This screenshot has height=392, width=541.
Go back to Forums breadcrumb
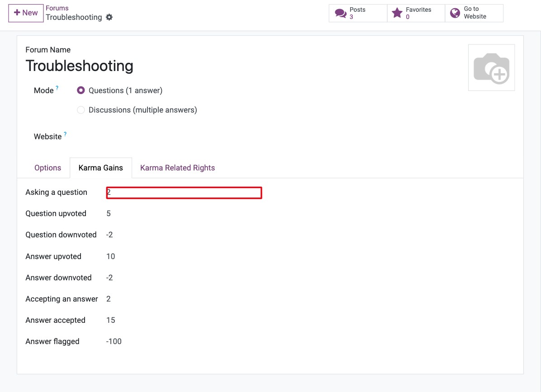[x=57, y=8]
